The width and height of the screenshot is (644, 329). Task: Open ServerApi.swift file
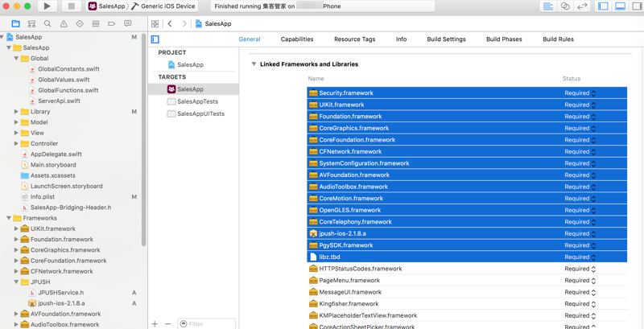pyautogui.click(x=59, y=101)
